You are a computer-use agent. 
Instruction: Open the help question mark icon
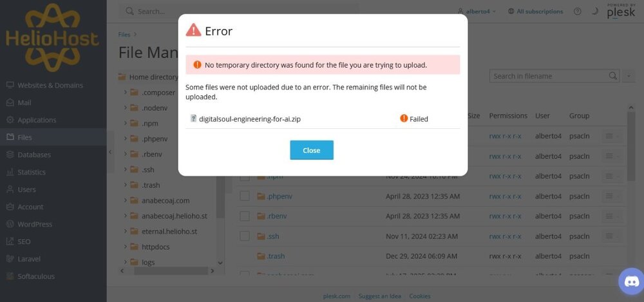click(578, 12)
